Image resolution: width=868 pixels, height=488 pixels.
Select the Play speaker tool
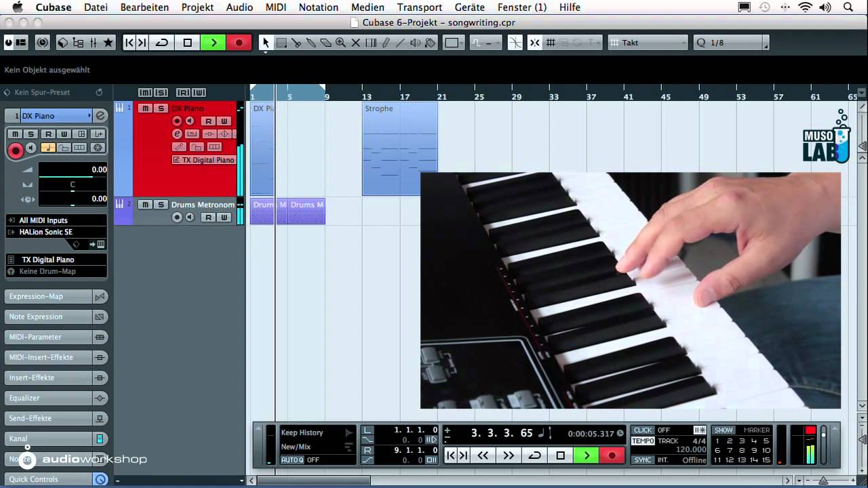(x=416, y=43)
